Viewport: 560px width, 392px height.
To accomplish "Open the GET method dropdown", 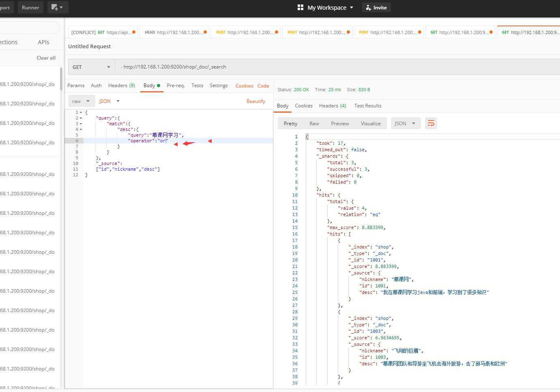I will (x=92, y=67).
